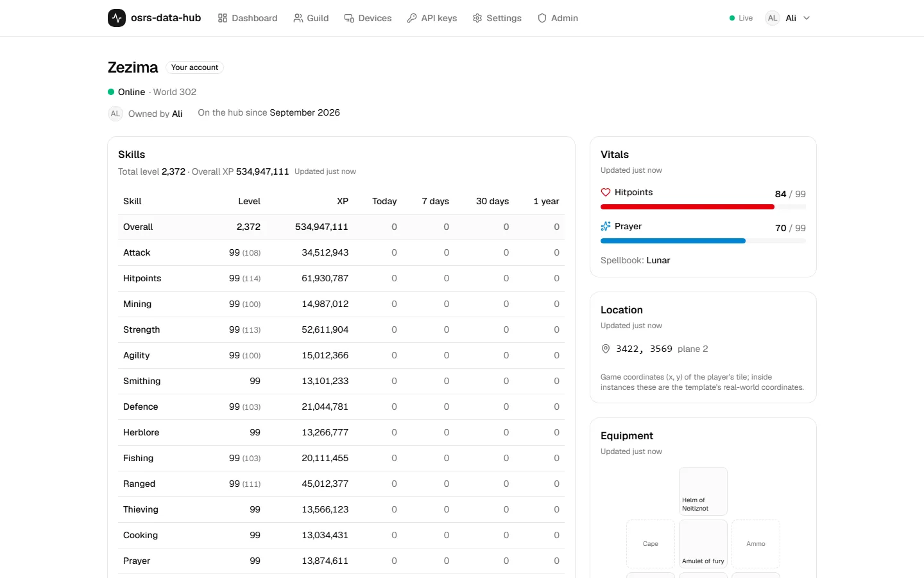
Task: Select the Amulet of fury slot
Action: point(703,544)
